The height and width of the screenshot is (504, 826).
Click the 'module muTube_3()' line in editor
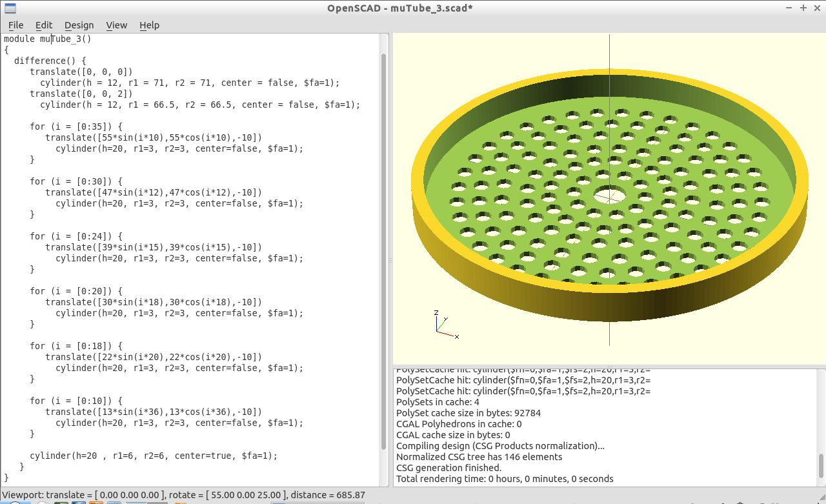[48, 39]
